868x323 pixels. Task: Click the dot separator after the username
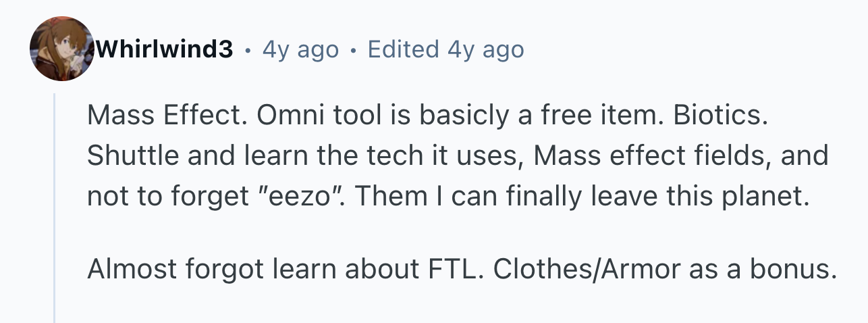[x=249, y=50]
